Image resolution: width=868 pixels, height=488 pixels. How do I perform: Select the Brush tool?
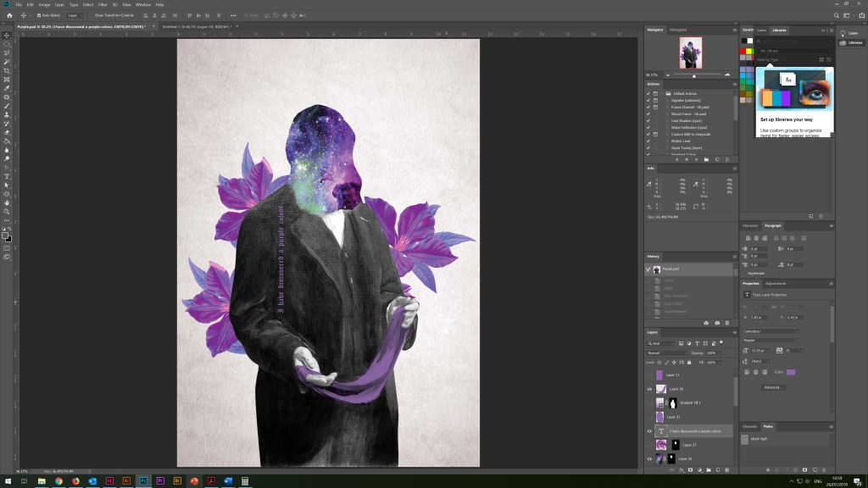click(x=7, y=106)
